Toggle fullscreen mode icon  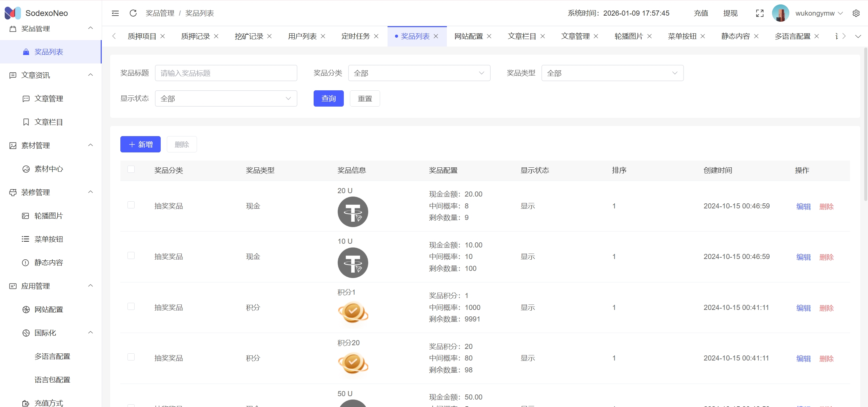759,13
